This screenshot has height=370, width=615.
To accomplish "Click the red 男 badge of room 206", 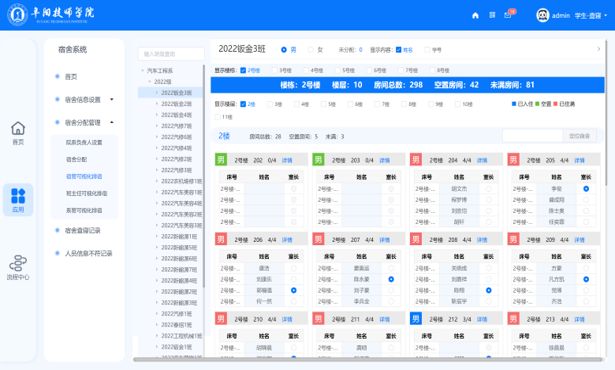I will [221, 239].
